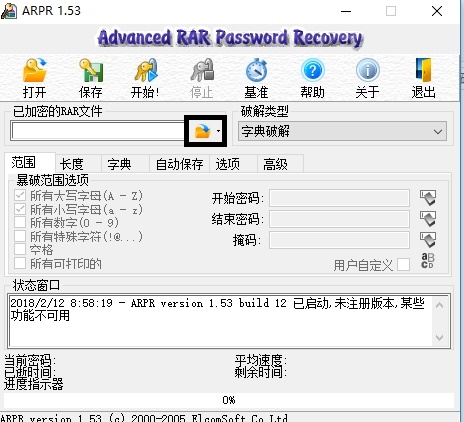
Task: Browse for an encrypted RAR file via the folder icon
Action: pyautogui.click(x=202, y=131)
